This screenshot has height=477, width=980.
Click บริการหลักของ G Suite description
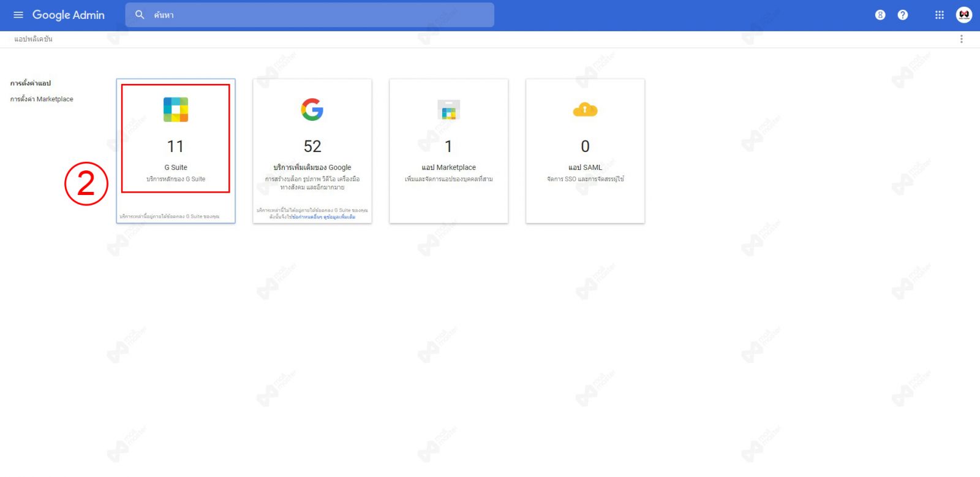tap(176, 179)
